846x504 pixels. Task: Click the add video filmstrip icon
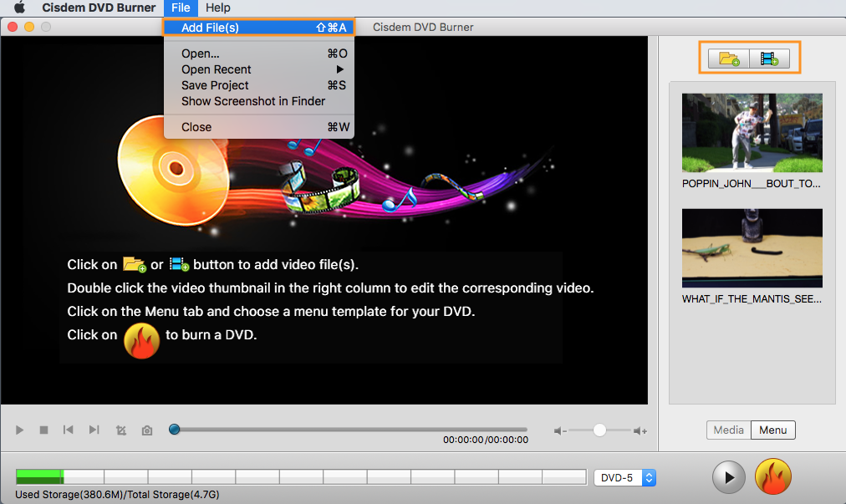[x=769, y=59]
